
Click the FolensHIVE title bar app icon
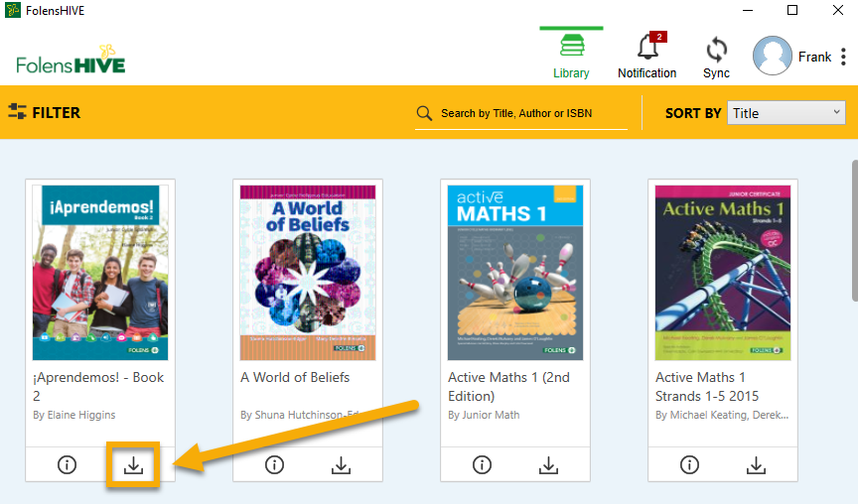click(x=13, y=10)
